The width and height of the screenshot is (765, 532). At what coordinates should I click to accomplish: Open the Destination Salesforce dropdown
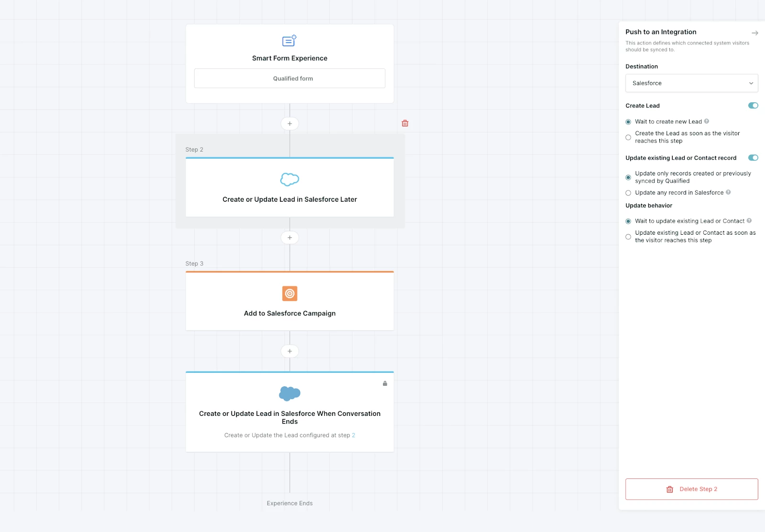692,83
